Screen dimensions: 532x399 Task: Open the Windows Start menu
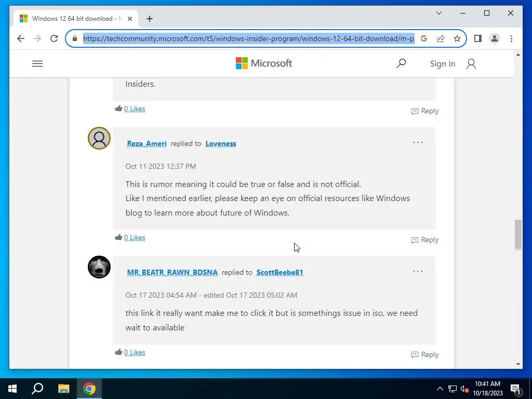[12, 389]
